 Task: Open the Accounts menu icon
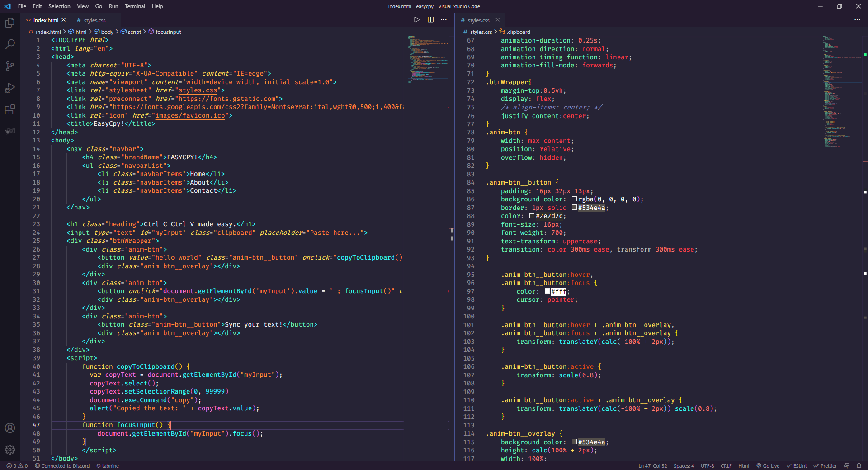coord(10,428)
